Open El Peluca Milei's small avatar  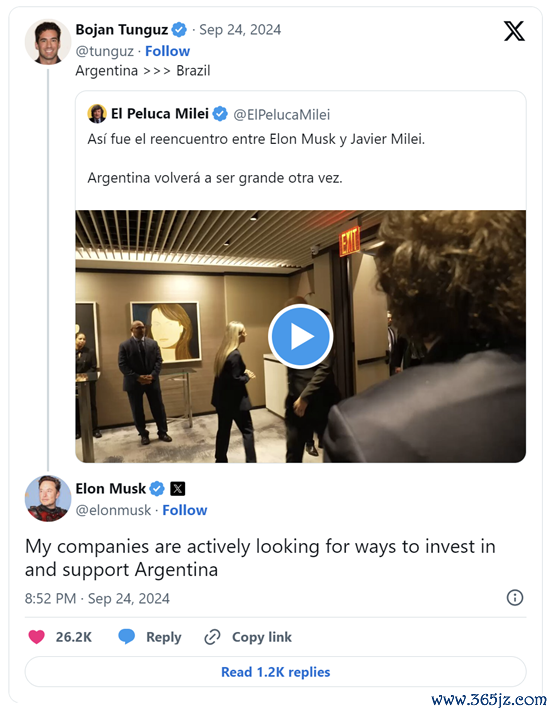pyautogui.click(x=97, y=114)
